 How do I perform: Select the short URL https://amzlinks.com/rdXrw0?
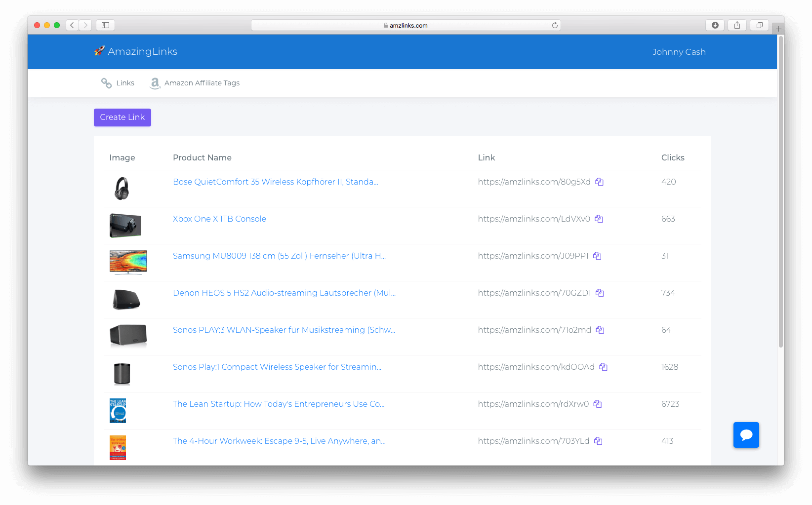tap(533, 404)
